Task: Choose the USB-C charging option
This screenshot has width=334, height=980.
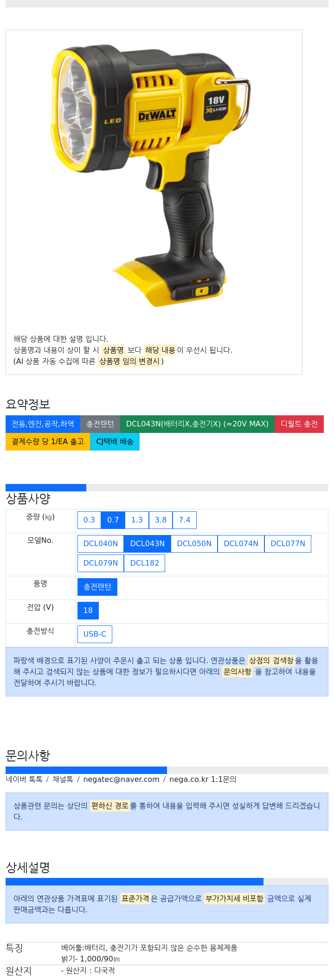Action: tap(95, 634)
